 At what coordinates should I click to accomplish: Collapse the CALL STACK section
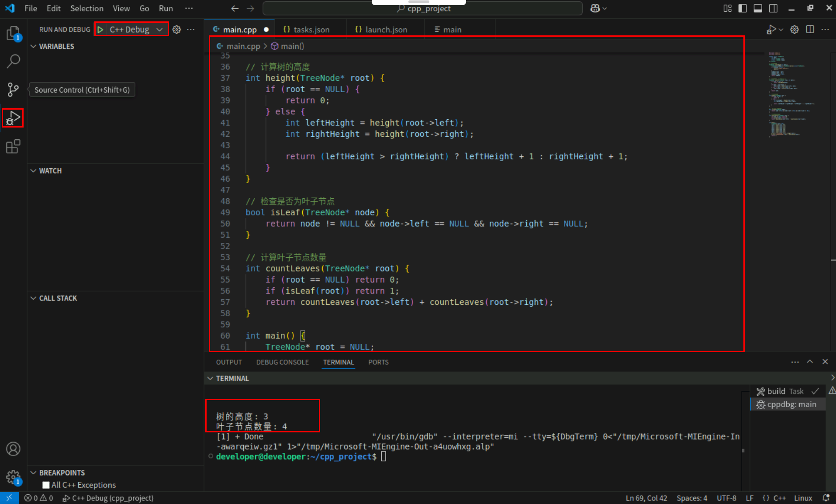coord(58,298)
